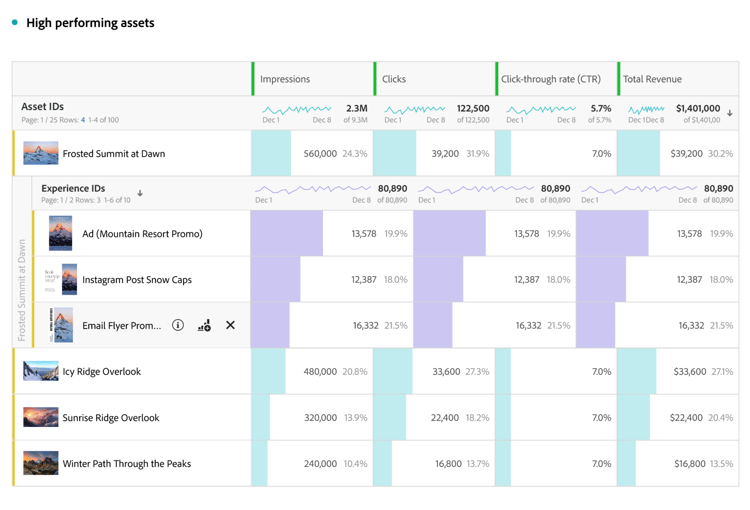Image resolution: width=750 pixels, height=510 pixels.
Task: Select the Total Revenue column header
Action: point(652,79)
